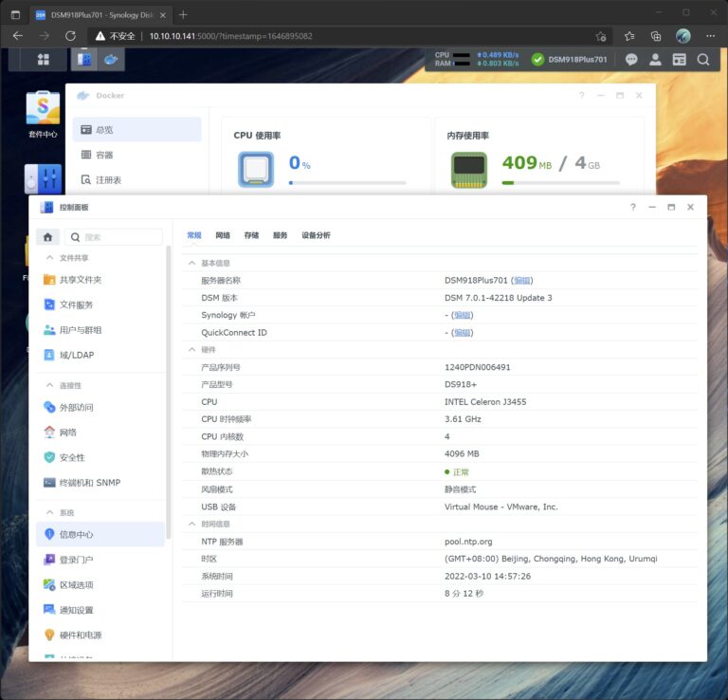The width and height of the screenshot is (728, 700).
Task: Collapse the basic information section
Action: (x=191, y=263)
